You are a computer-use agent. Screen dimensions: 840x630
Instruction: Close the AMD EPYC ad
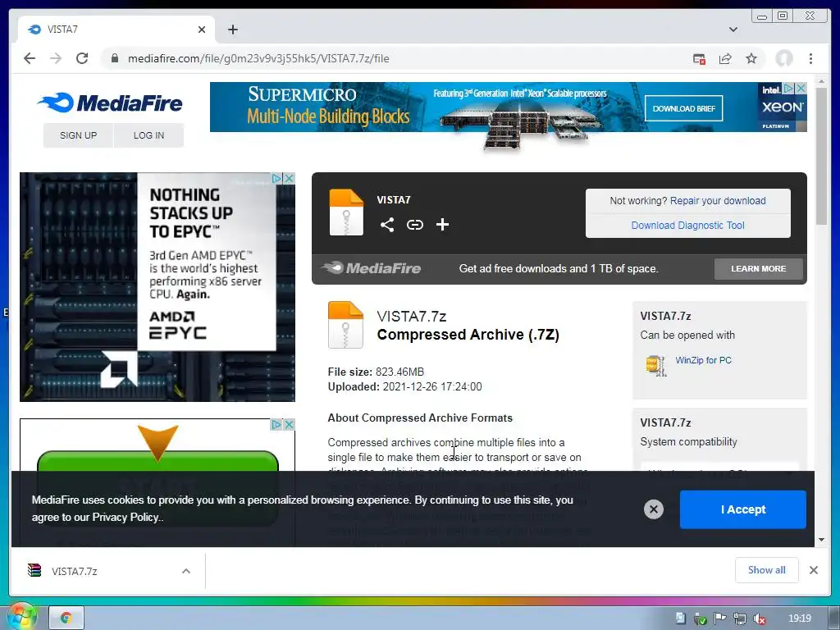(x=290, y=178)
